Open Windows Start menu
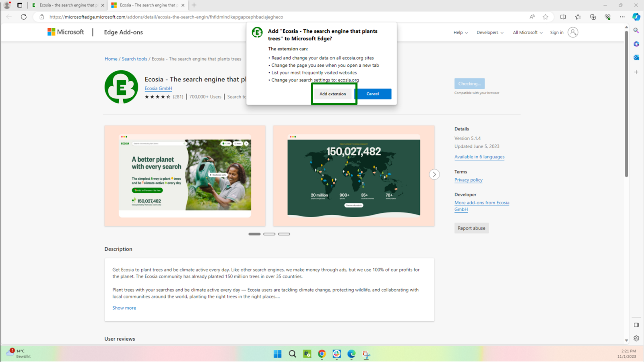This screenshot has width=644, height=362. pos(278,354)
